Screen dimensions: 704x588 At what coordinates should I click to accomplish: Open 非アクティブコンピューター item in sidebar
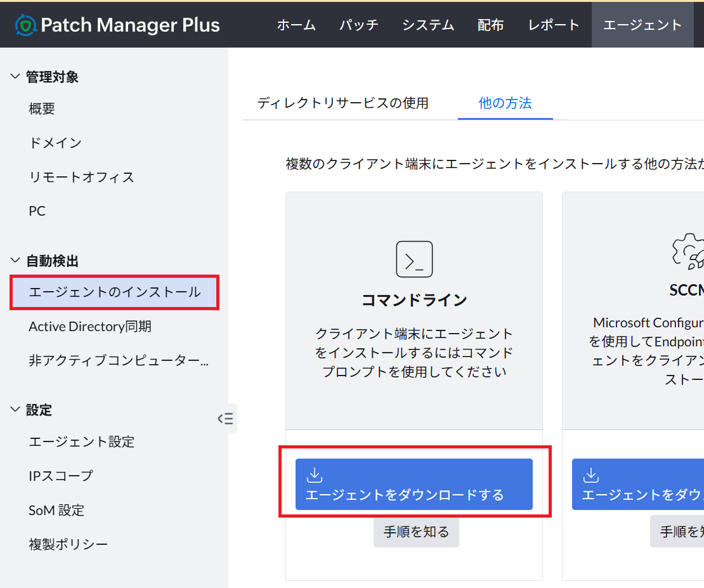tap(119, 361)
